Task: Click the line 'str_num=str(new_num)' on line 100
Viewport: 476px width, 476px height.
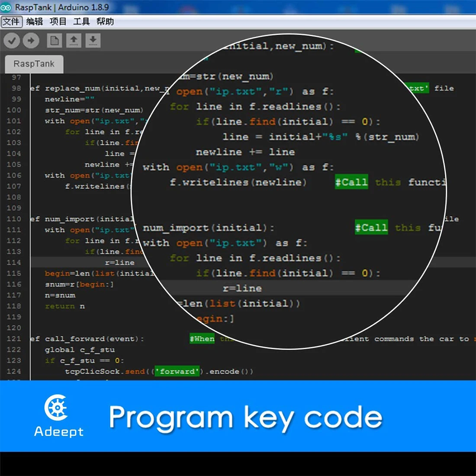Action: (94, 110)
